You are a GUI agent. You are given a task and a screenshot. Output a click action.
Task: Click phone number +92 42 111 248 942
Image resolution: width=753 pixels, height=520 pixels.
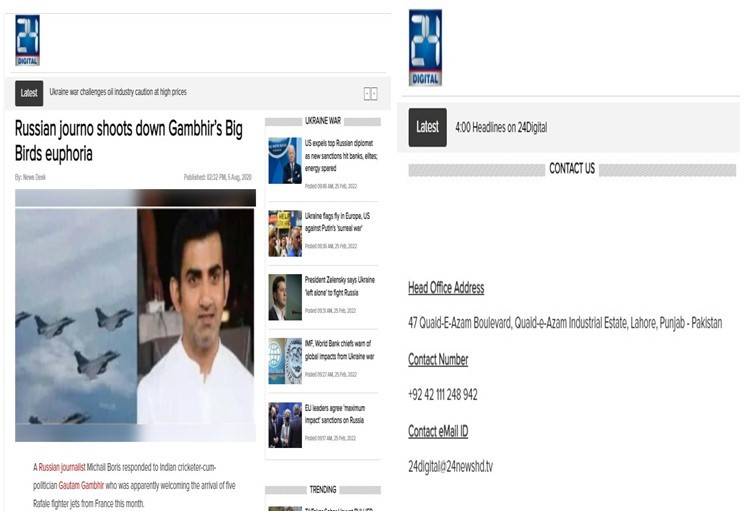point(443,395)
